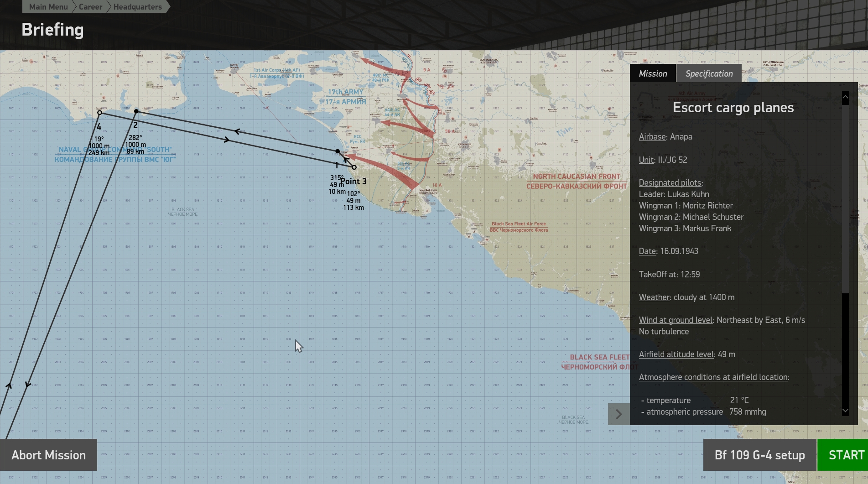Switch to the Specification tab
The image size is (868, 484).
pyautogui.click(x=709, y=73)
